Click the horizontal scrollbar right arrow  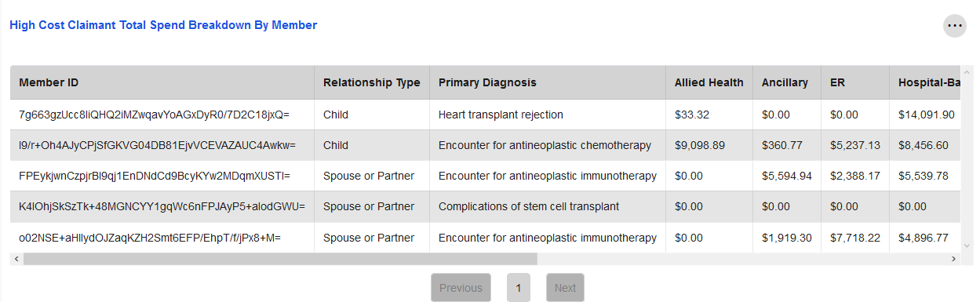click(954, 258)
